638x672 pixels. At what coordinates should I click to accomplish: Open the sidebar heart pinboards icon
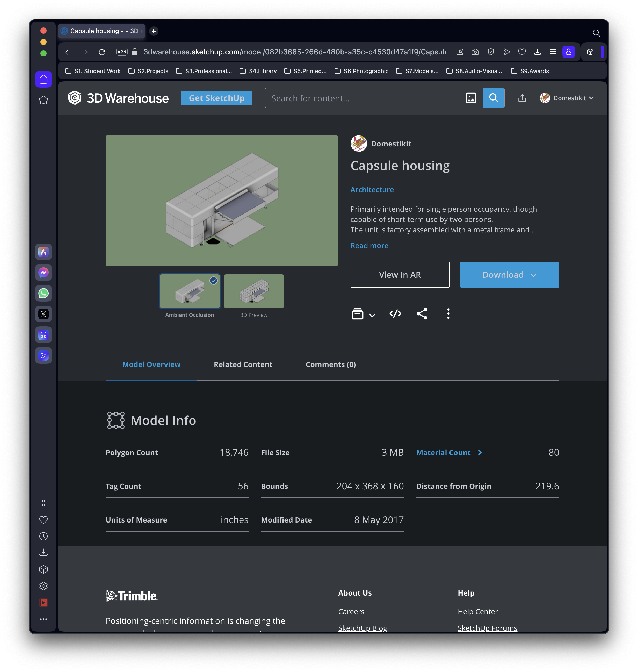click(44, 520)
